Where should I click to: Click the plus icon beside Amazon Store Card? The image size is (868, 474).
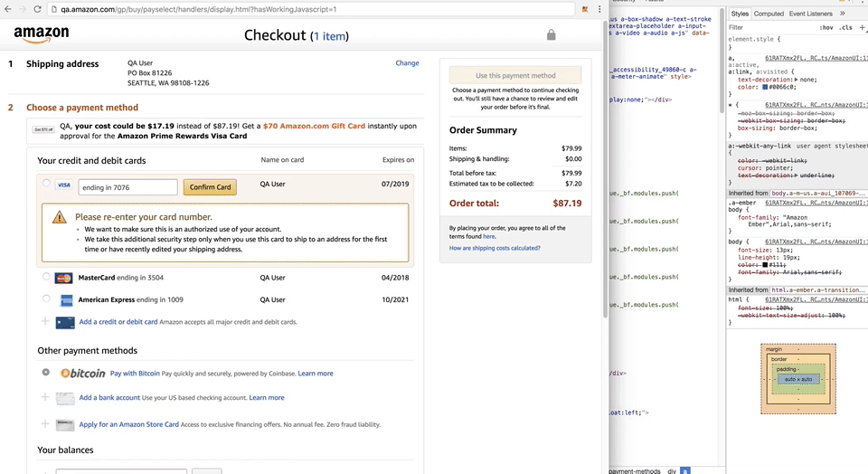pos(45,423)
